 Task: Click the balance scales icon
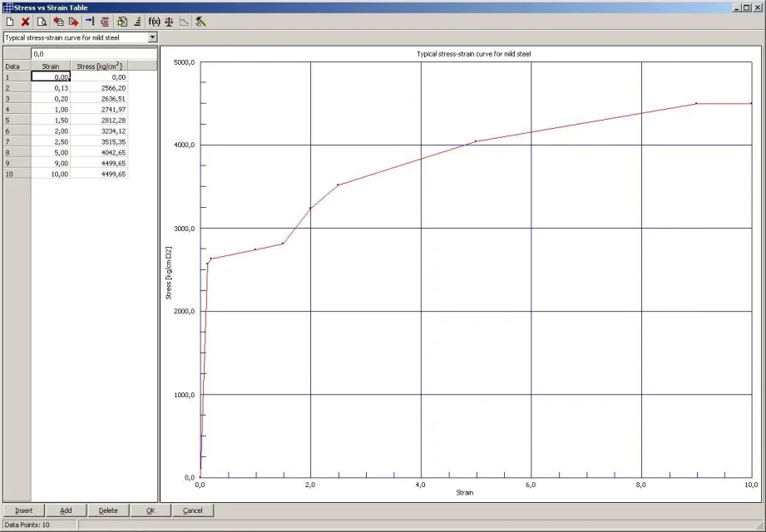click(x=169, y=22)
